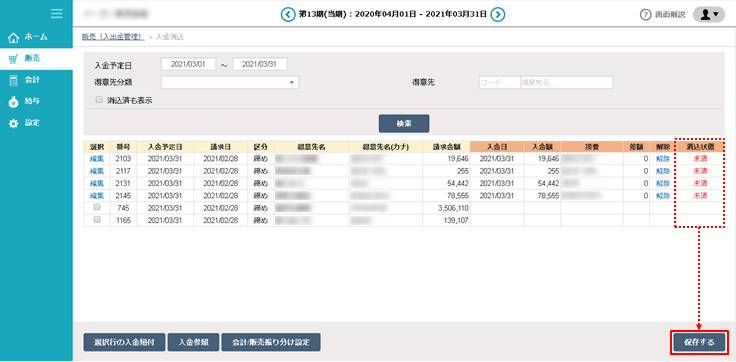Click the 得意先名(カナ) column header
Image resolution: width=736 pixels, height=362 pixels.
[x=385, y=146]
